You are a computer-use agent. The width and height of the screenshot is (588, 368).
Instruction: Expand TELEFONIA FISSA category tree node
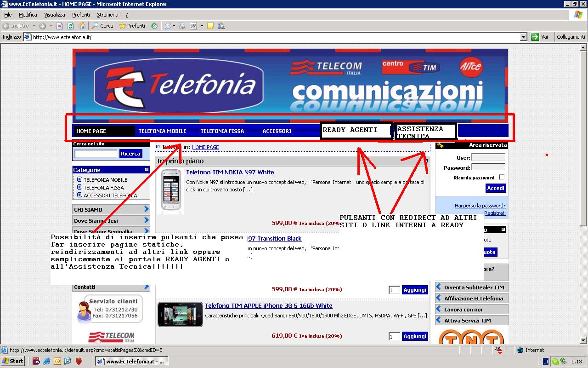point(79,187)
